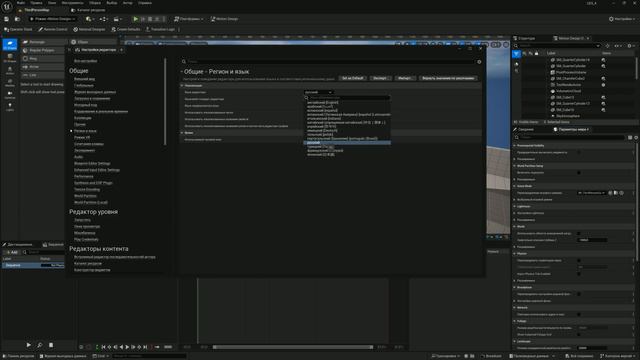Image resolution: width=640 pixels, height=360 pixels.
Task: Collapse the Physics section in details
Action: coord(514,253)
